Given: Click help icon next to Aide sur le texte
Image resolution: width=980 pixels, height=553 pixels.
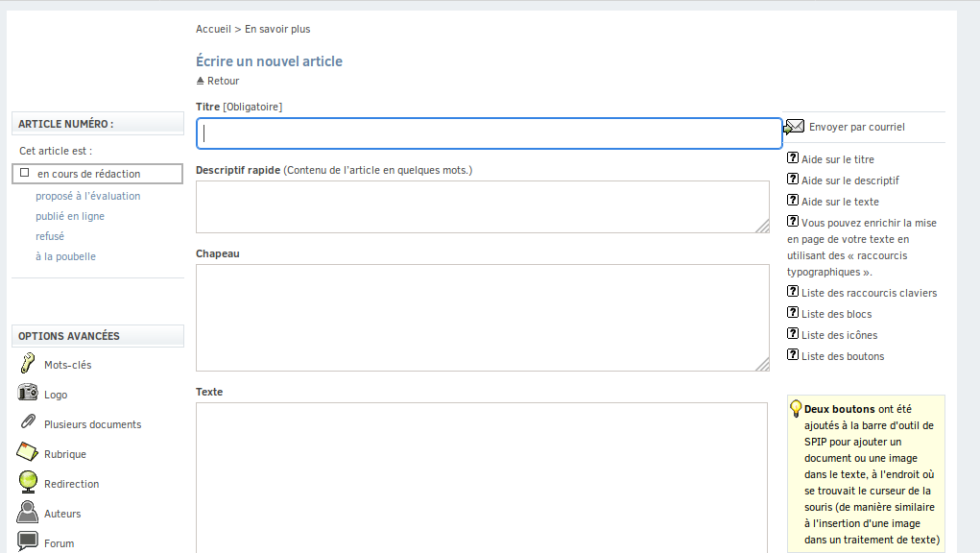Looking at the screenshot, I should [x=793, y=201].
